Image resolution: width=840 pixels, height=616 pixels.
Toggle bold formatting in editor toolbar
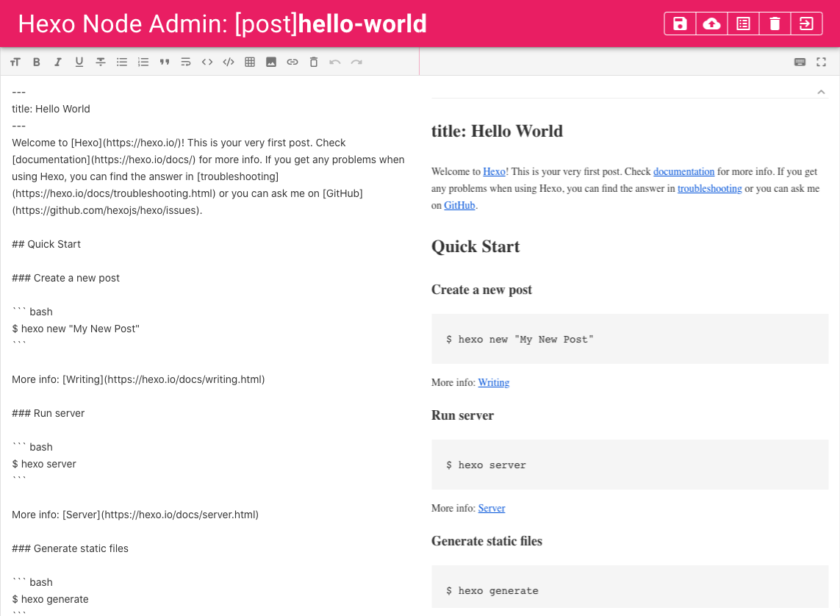(37, 62)
